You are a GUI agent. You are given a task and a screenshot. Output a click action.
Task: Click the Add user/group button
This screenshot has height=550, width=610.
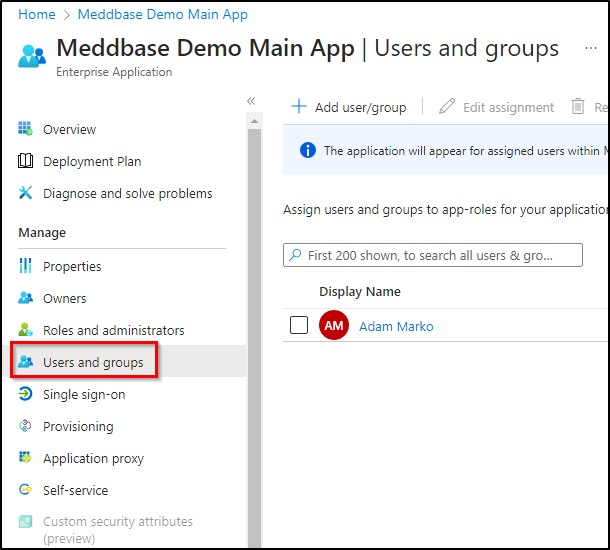tap(349, 107)
